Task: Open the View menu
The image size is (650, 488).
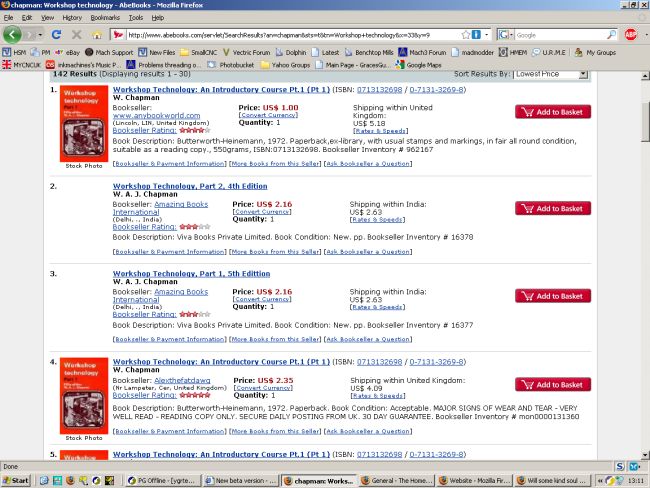Action: tap(47, 17)
